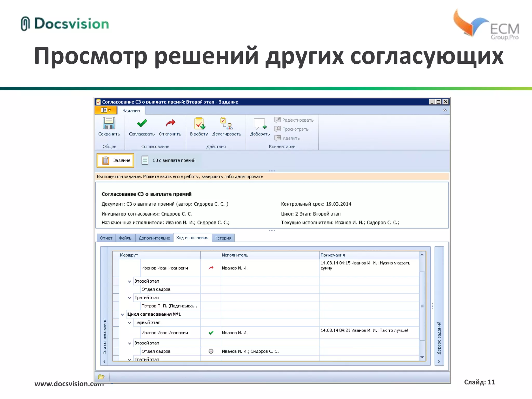Click the red rejection arrow in the Иванов row

point(211,268)
